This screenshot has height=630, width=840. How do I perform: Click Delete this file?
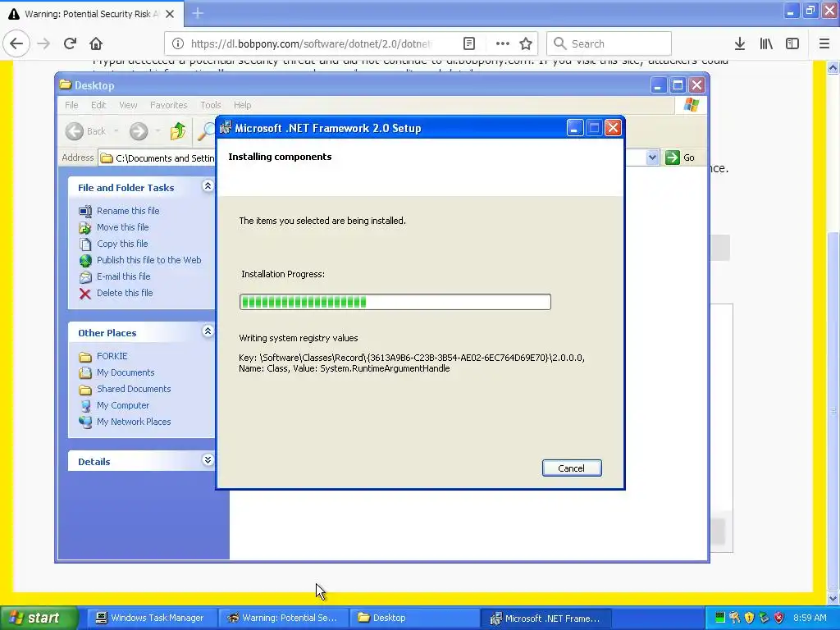[x=125, y=293]
